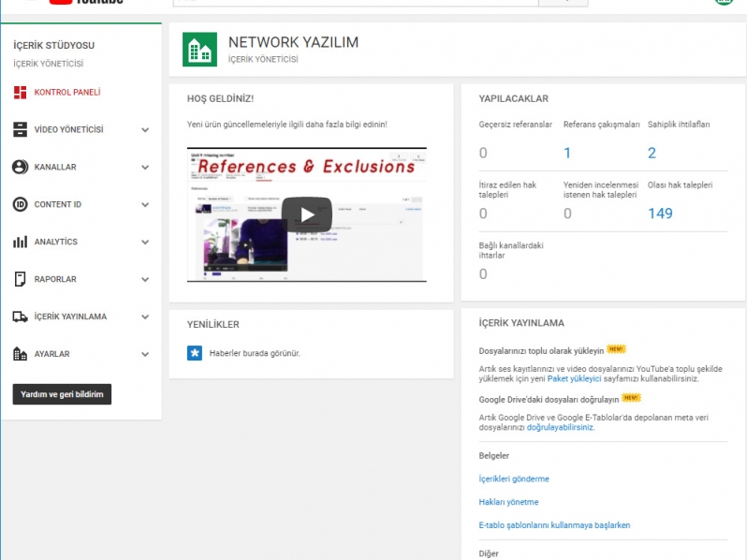Click Olası hak talepleri count 149

[660, 214]
